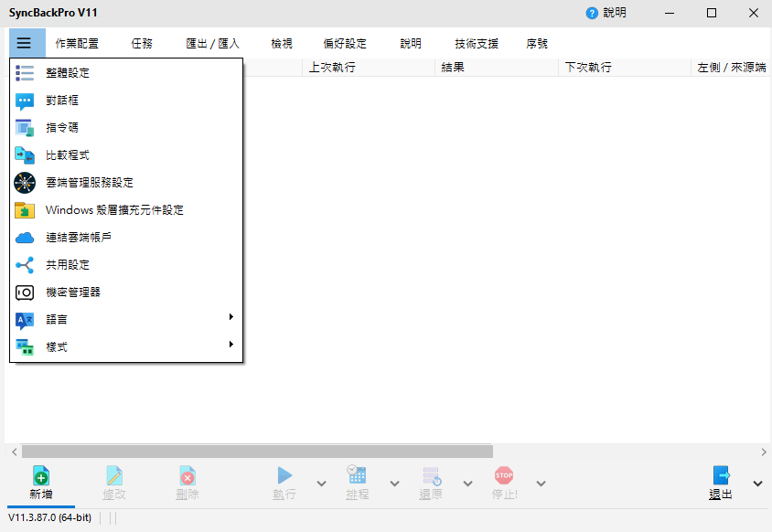Click the 說明 link in title bar
The height and width of the screenshot is (532, 772).
tap(615, 13)
